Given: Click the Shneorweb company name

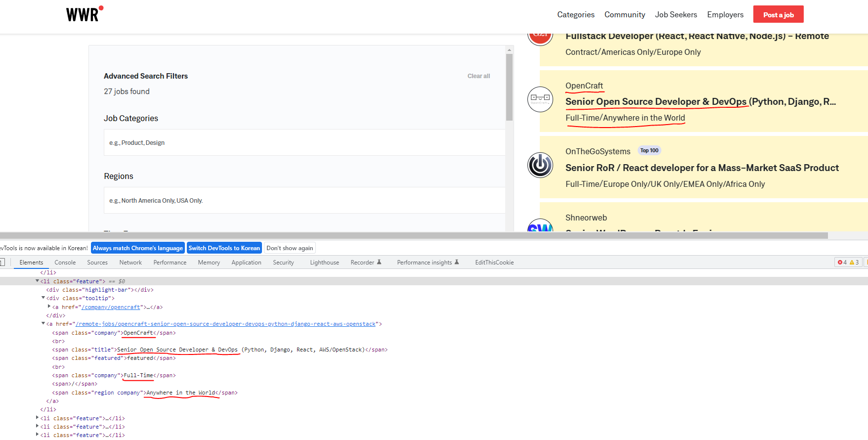Looking at the screenshot, I should point(586,218).
